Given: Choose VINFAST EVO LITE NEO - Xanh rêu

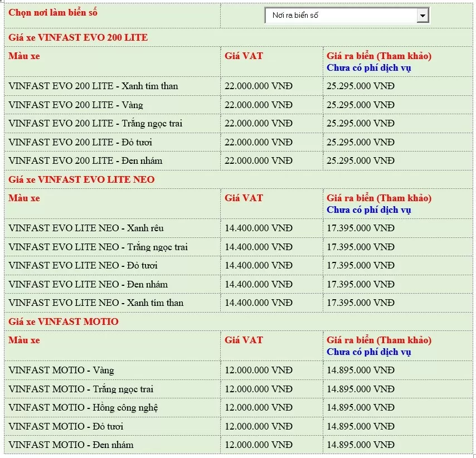Looking at the screenshot, I should pos(86,228).
